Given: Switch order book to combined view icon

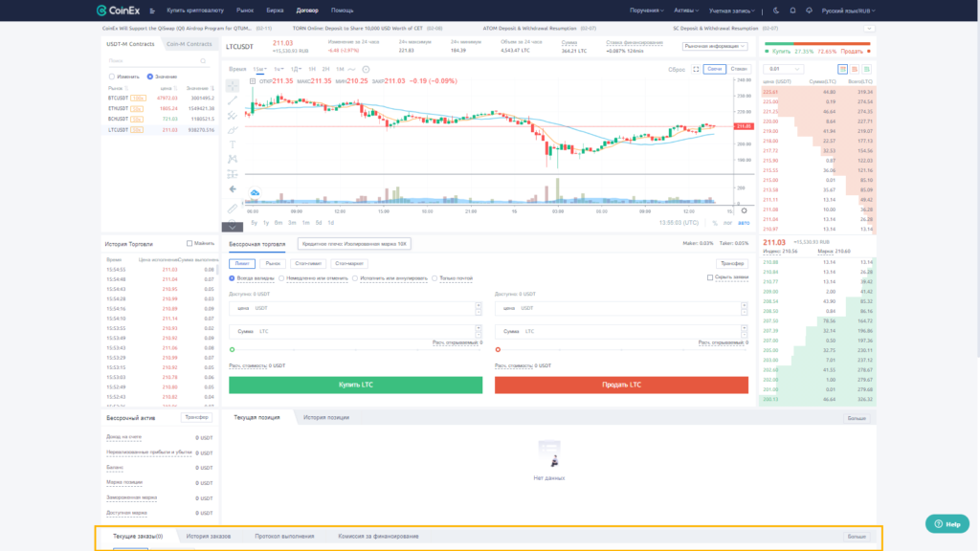Looking at the screenshot, I should click(843, 69).
